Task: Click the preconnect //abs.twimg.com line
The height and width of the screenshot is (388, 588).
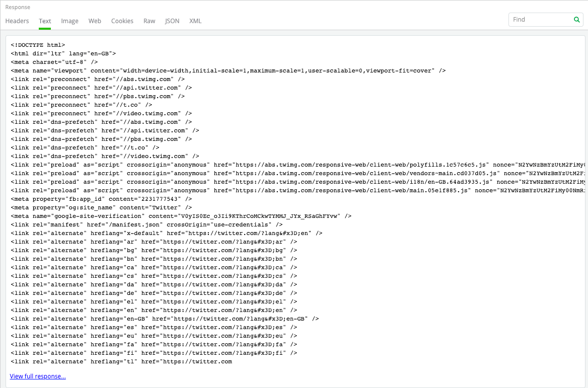Action: [x=98, y=80]
